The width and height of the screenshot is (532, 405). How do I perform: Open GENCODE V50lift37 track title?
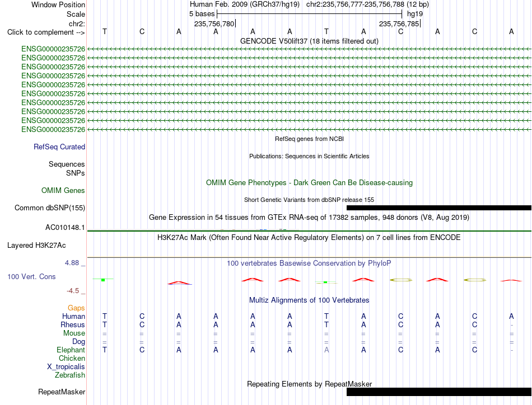click(309, 41)
